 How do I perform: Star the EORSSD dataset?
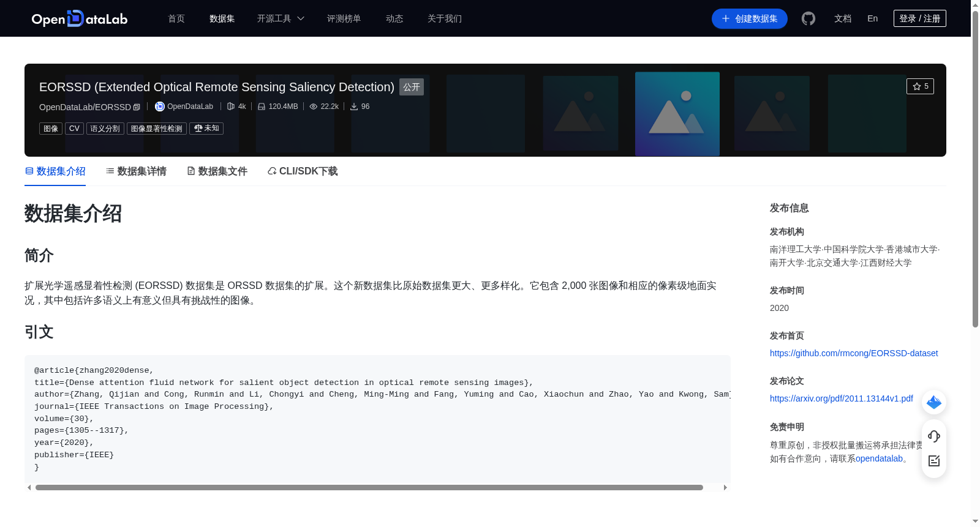[920, 86]
